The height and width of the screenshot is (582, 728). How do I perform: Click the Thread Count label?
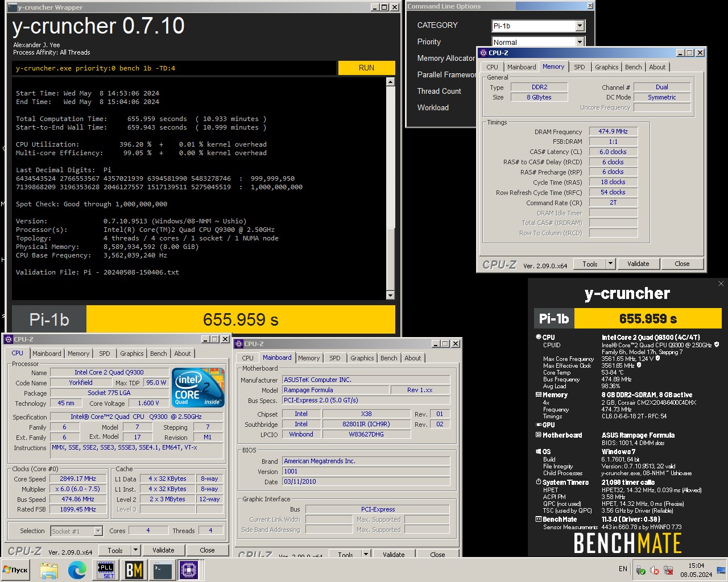click(x=439, y=91)
